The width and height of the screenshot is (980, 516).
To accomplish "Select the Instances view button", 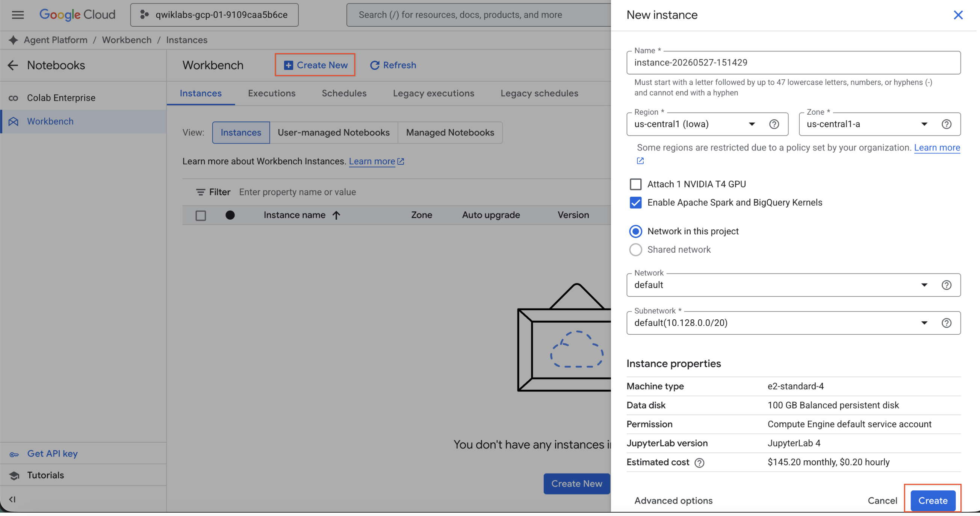I will 241,133.
